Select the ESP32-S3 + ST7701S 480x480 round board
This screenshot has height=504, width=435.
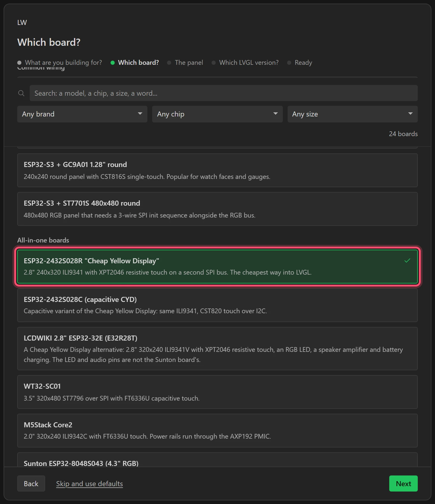click(x=217, y=209)
